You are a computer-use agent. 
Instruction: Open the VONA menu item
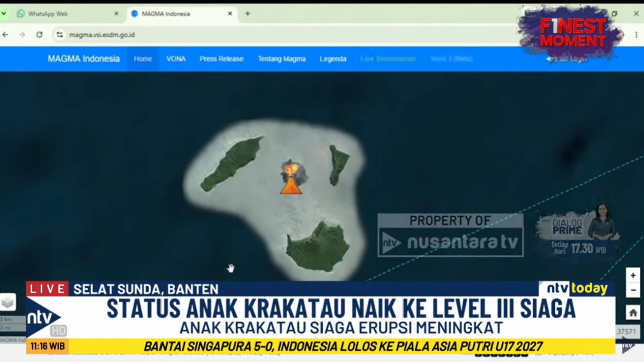click(x=176, y=59)
